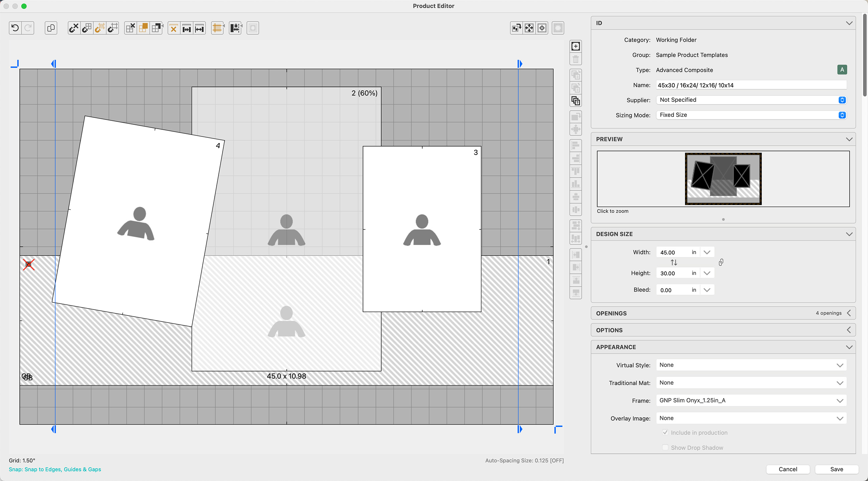The image size is (868, 481).
Task: Click the undo arrow button
Action: pyautogui.click(x=15, y=28)
